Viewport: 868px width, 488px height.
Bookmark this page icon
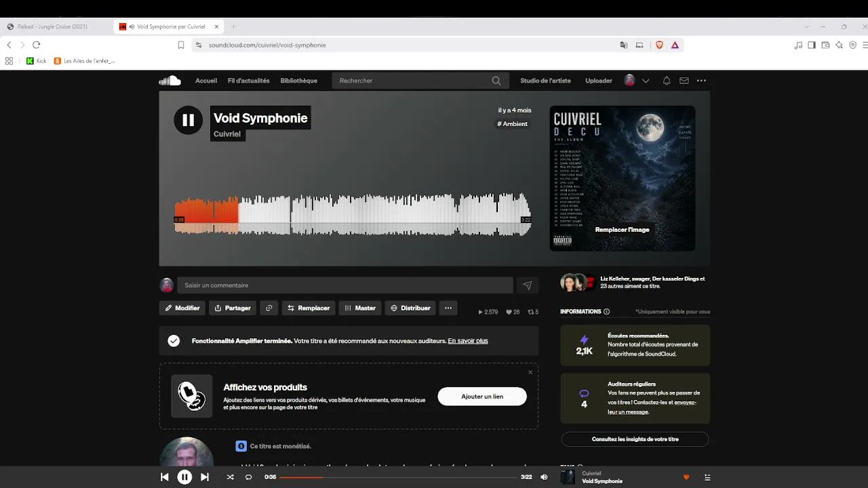(181, 45)
